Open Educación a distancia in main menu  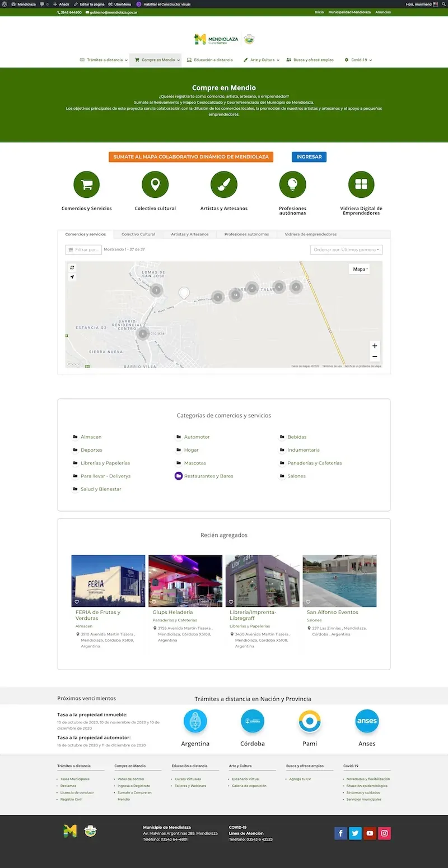pyautogui.click(x=209, y=60)
